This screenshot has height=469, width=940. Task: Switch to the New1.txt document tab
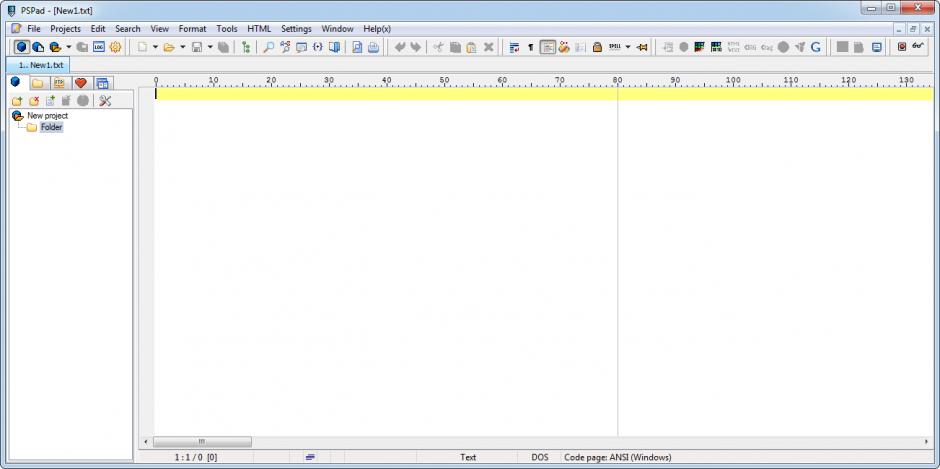coord(41,65)
